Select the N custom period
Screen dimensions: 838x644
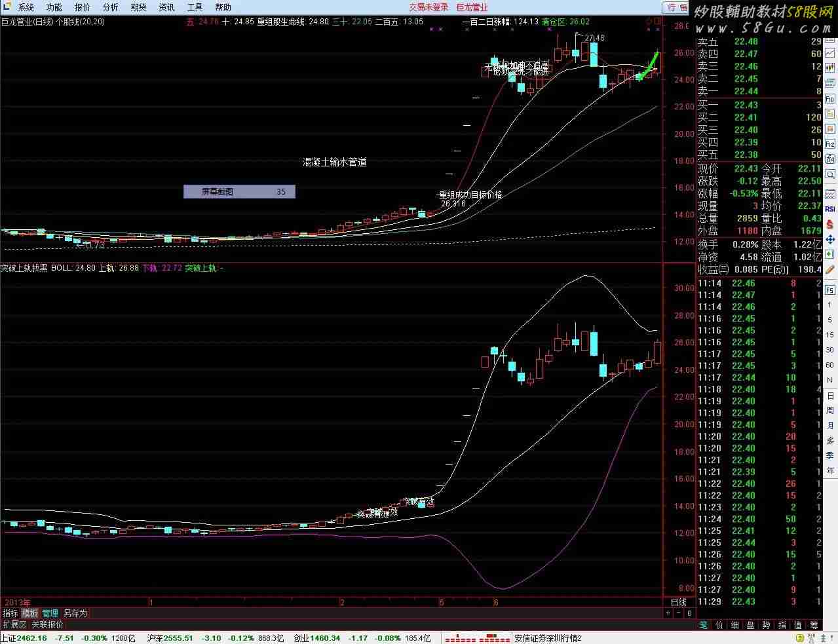[x=830, y=381]
